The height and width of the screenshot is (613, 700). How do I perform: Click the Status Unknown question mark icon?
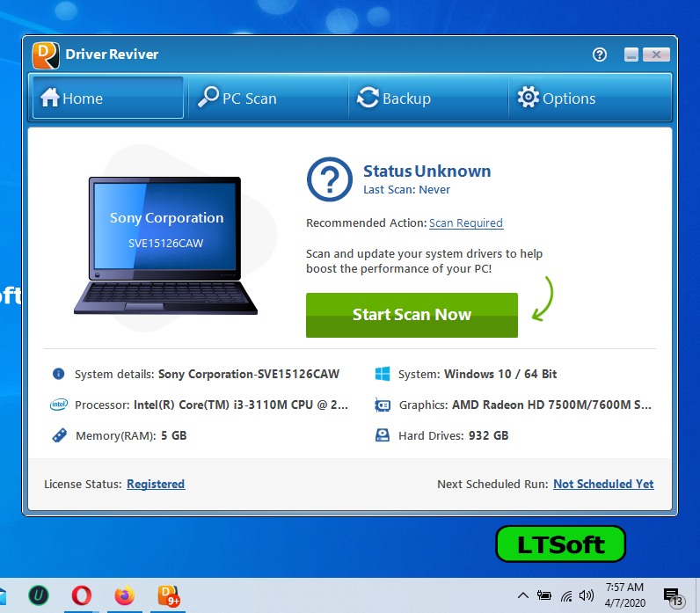point(330,179)
